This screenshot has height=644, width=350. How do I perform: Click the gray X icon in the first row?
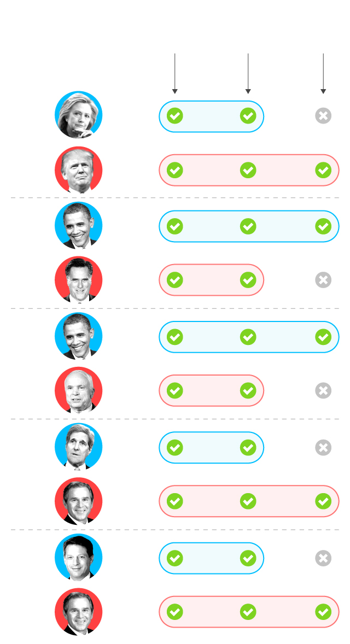click(323, 116)
